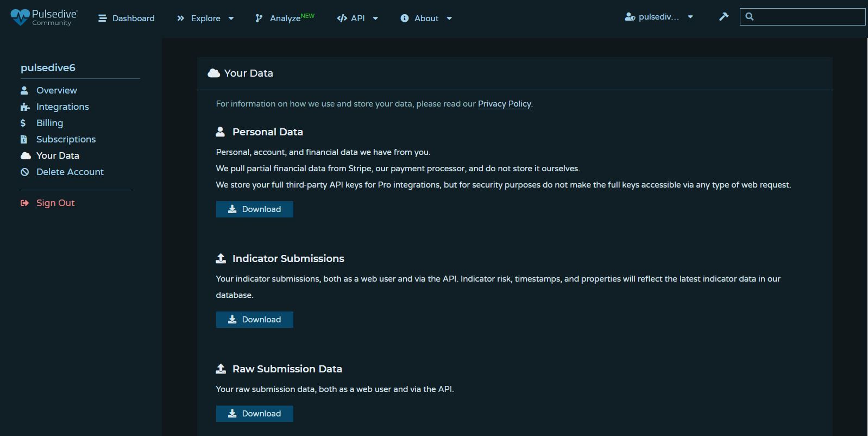Image resolution: width=868 pixels, height=436 pixels.
Task: Open the Explore menu
Action: point(205,18)
